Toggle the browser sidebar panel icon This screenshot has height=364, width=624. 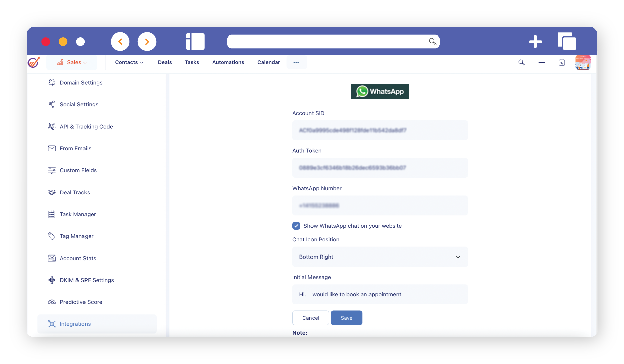coord(195,42)
